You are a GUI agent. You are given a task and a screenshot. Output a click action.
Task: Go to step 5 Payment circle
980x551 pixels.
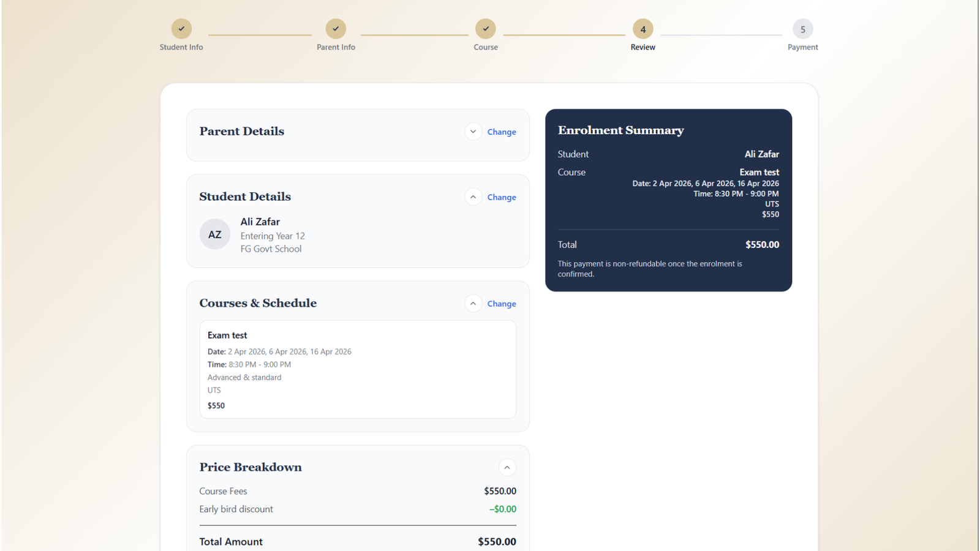pos(802,29)
